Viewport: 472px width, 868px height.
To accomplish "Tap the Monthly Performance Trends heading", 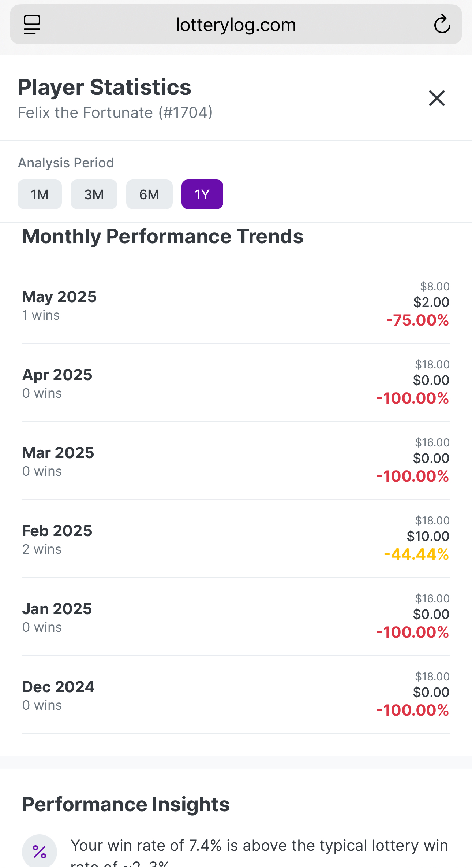I will (x=163, y=236).
